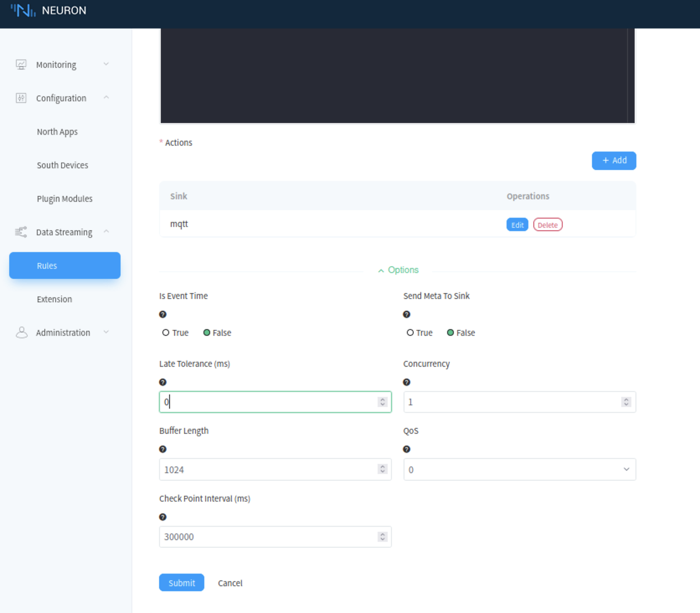Focus the Late Tolerance input field
700x613 pixels.
tap(275, 402)
